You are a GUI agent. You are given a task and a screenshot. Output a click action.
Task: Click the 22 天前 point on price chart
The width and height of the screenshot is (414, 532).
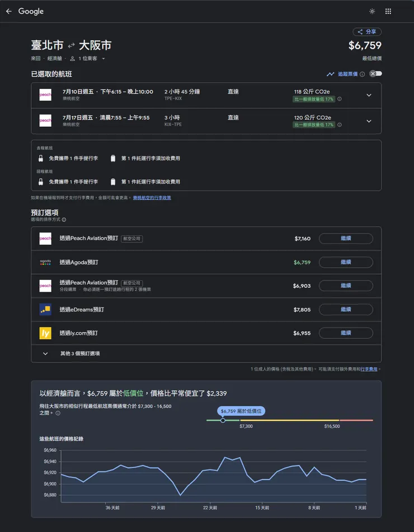210,469
